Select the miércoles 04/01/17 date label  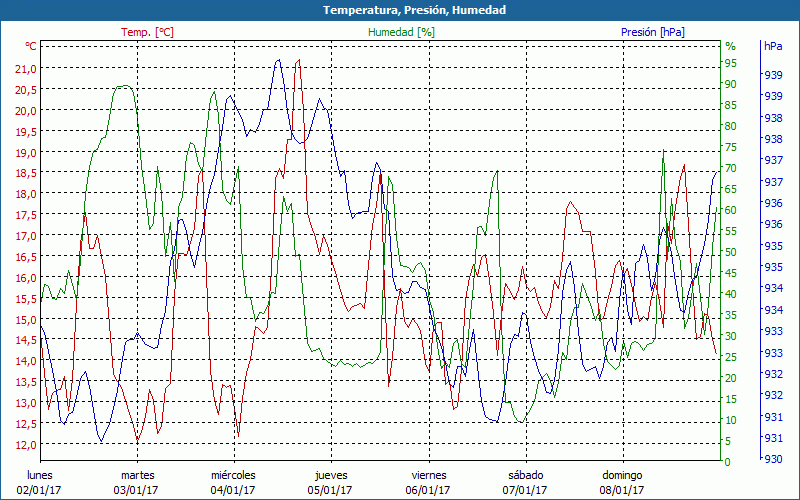coord(234,482)
